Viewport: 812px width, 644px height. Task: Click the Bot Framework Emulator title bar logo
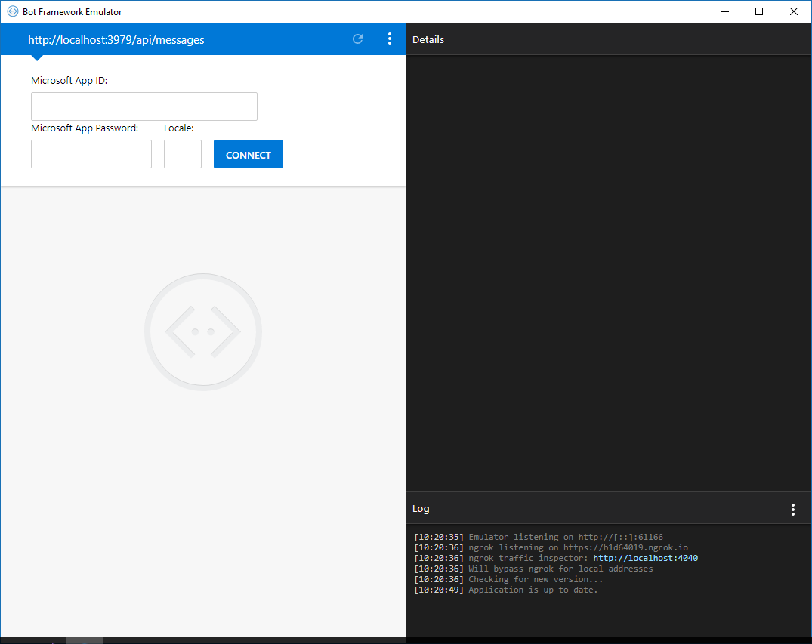coord(12,11)
